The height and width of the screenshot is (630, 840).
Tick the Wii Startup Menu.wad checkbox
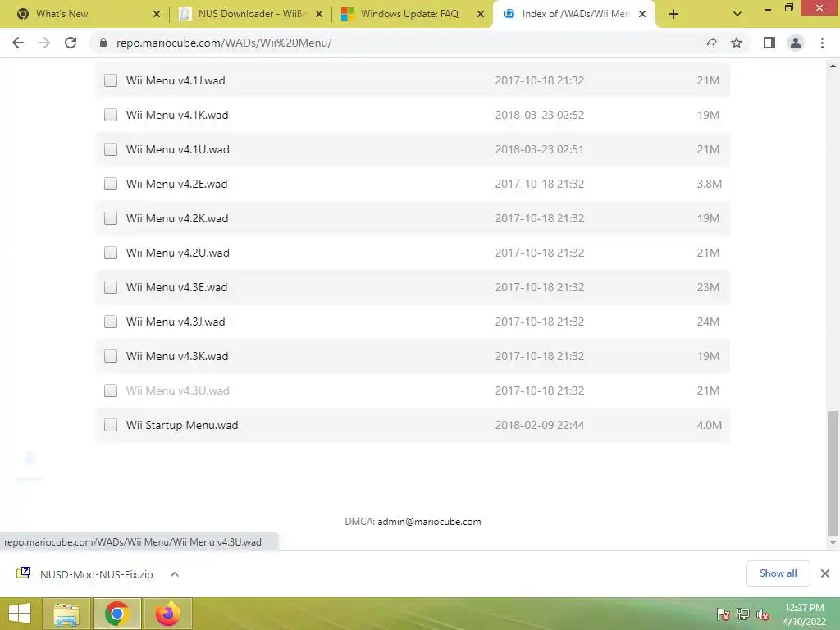[x=111, y=425]
